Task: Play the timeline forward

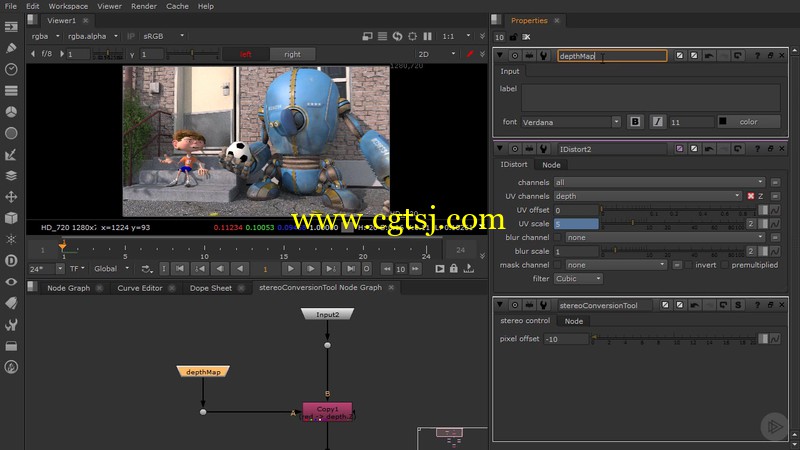Action: 290,268
